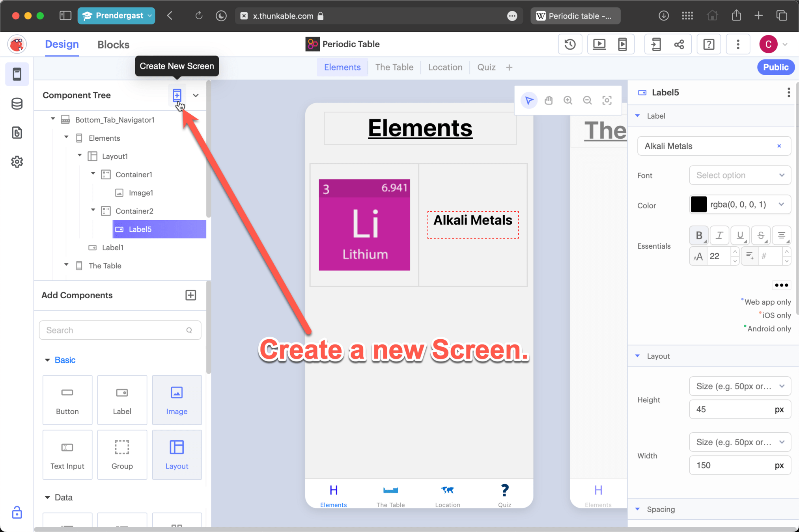Switch to the Blocks tab
The height and width of the screenshot is (532, 799).
coord(113,45)
